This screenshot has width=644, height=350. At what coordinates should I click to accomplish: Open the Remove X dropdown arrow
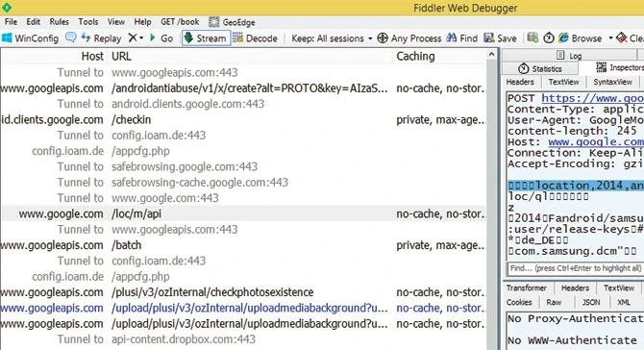pos(141,38)
